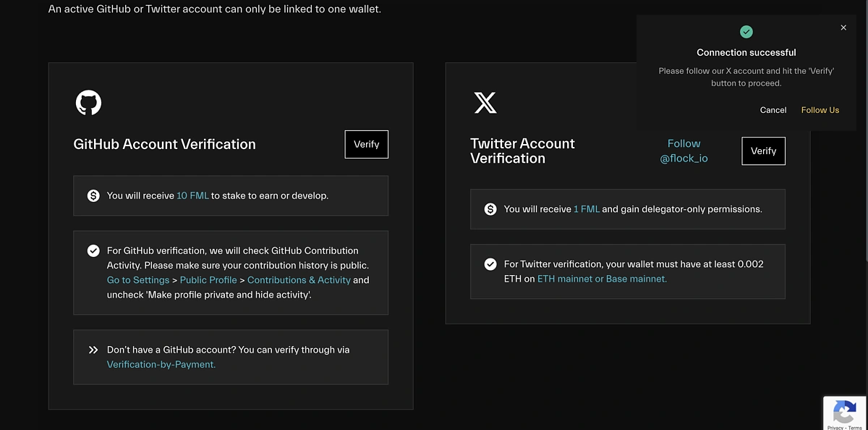
Task: Open the 1 FML link
Action: (587, 209)
